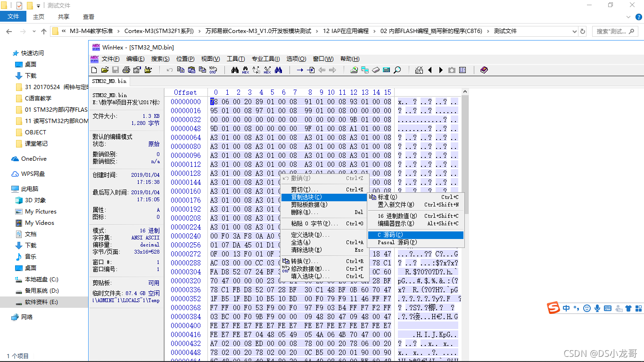
Task: Open Quick Access Toolbar customize dropdown arrow
Action: [39, 6]
